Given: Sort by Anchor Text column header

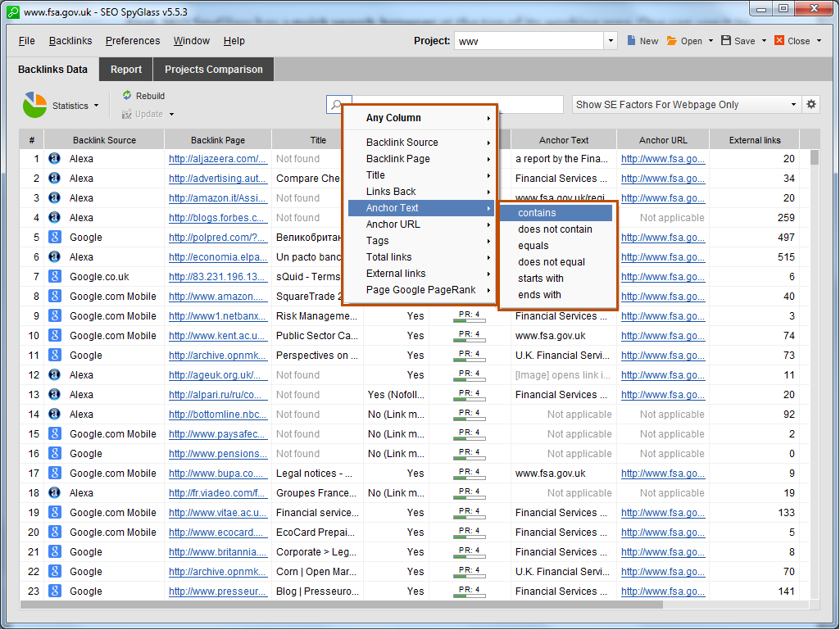Looking at the screenshot, I should (x=564, y=140).
